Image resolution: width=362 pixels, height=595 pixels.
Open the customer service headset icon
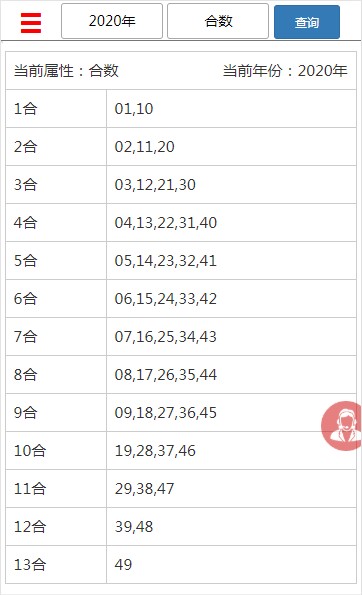[342, 426]
